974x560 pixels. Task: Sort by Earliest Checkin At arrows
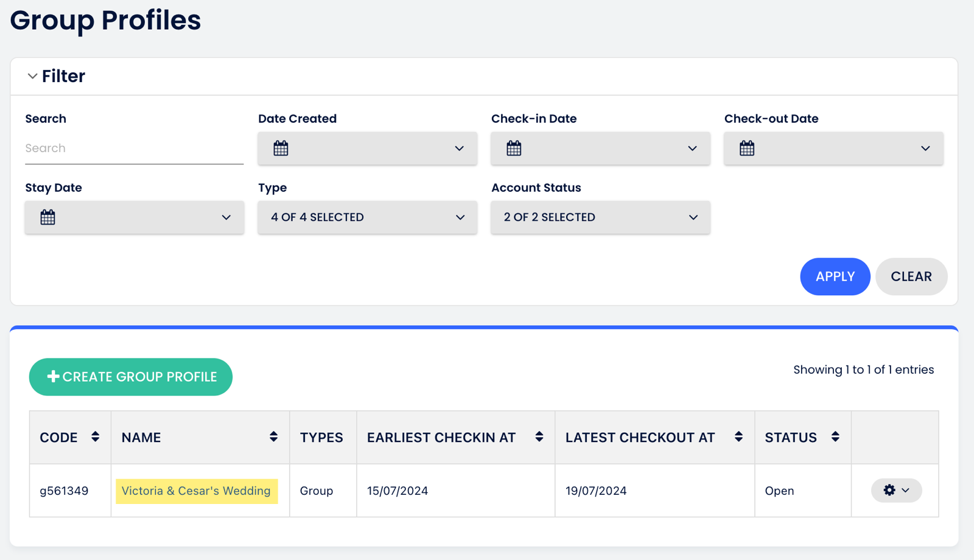539,437
